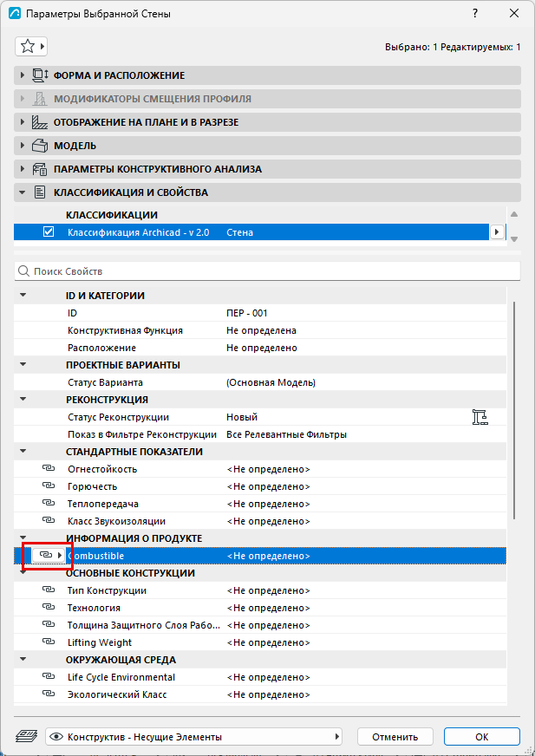Open Конструктив - Несущие Элементы layer dropdown

[193, 737]
